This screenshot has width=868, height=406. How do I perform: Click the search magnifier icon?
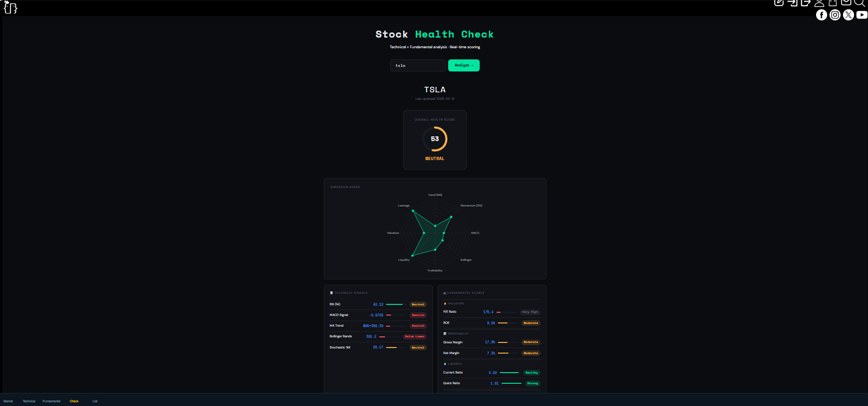pyautogui.click(x=860, y=2)
